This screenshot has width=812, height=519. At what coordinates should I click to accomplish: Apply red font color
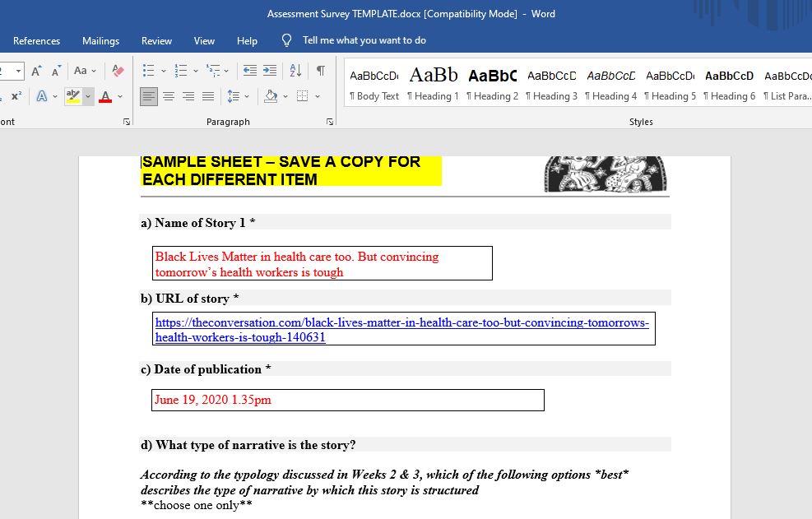tap(105, 96)
